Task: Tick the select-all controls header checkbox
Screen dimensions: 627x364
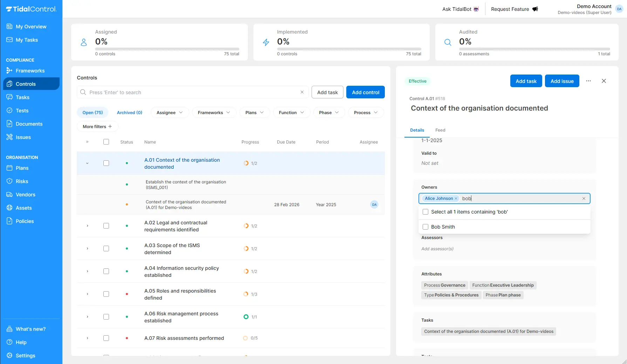Action: [106, 142]
